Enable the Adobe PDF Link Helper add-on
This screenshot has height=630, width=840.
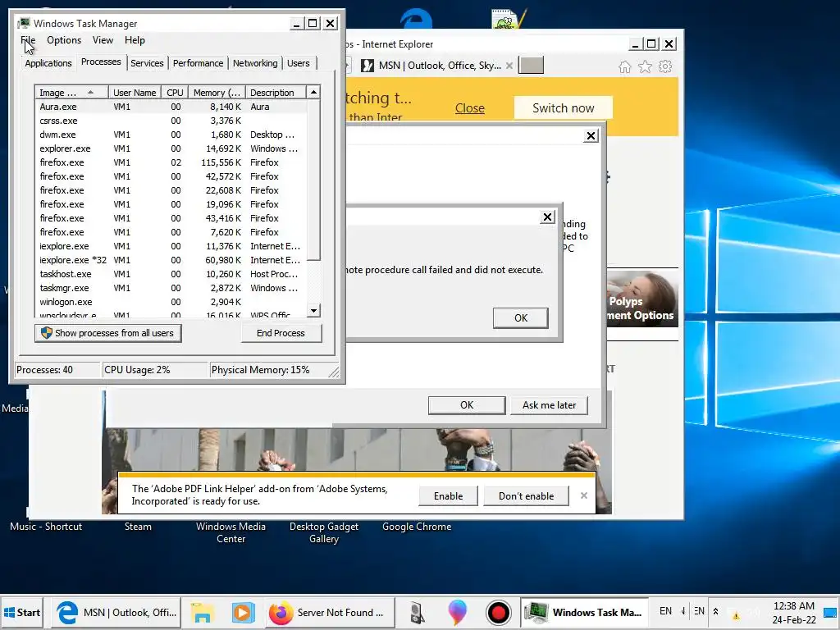click(449, 496)
